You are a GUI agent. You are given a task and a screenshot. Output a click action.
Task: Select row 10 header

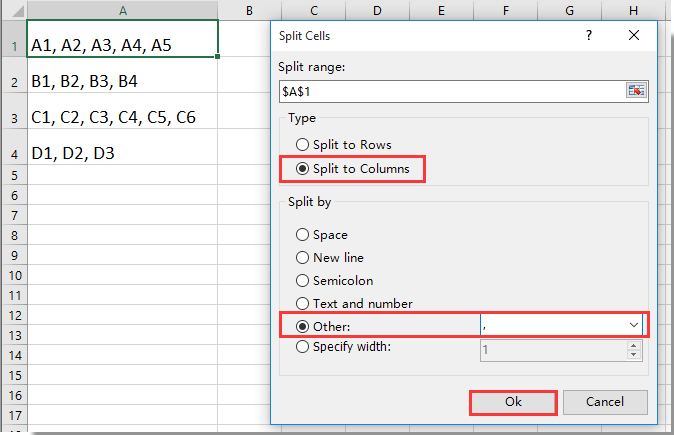(x=14, y=275)
